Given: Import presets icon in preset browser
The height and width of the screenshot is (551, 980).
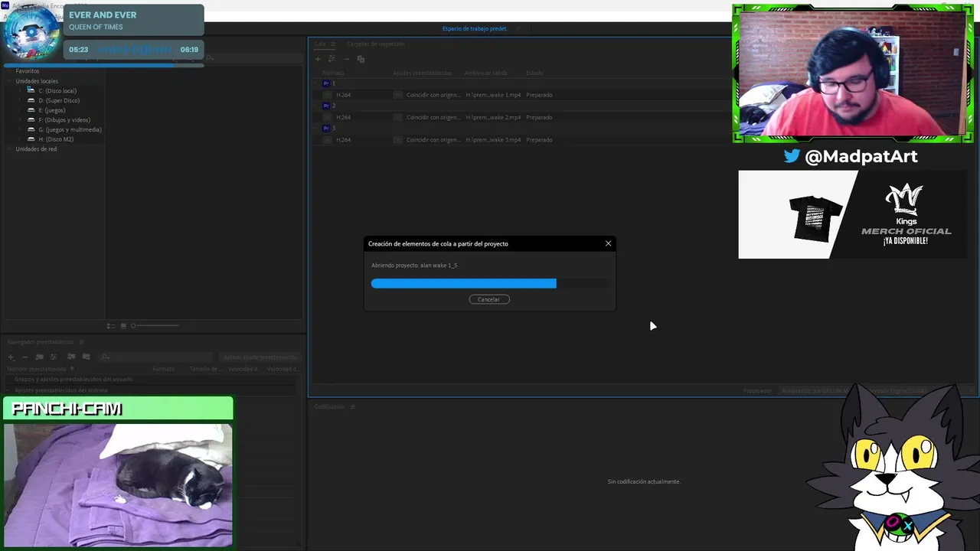Looking at the screenshot, I should pyautogui.click(x=71, y=357).
